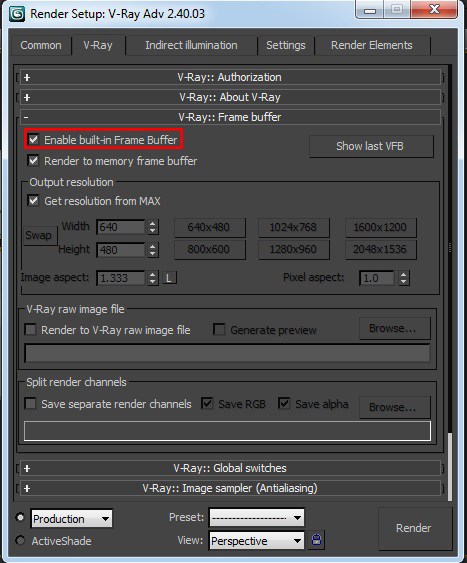Click the V-Ray raw image file path field
The height and width of the screenshot is (563, 467).
click(x=228, y=353)
